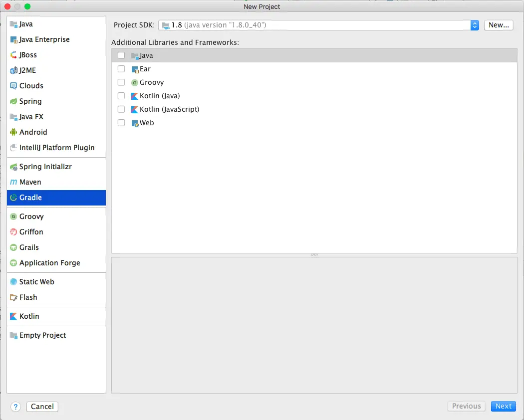Select the IntelliJ Platform Plugin icon

click(13, 147)
